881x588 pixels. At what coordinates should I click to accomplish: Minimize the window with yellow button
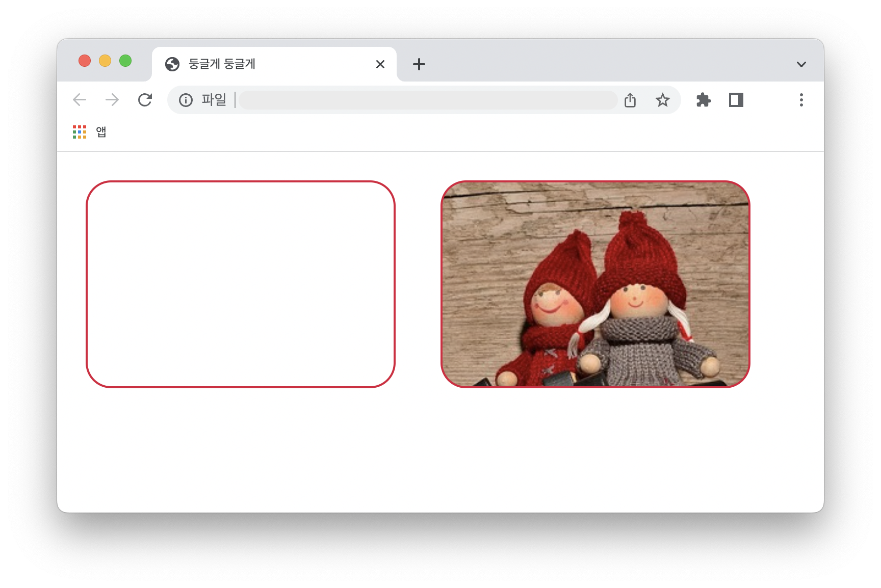(x=105, y=61)
